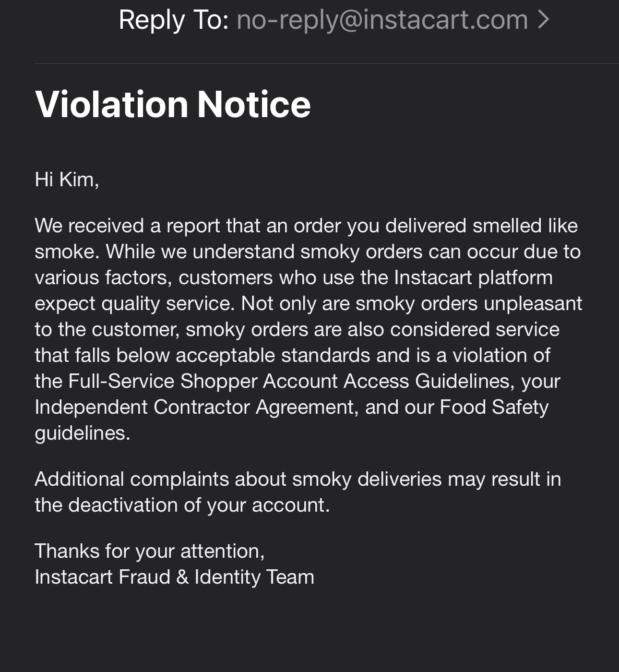Image resolution: width=619 pixels, height=672 pixels.
Task: Click the words 'may result in'
Action: (x=504, y=479)
